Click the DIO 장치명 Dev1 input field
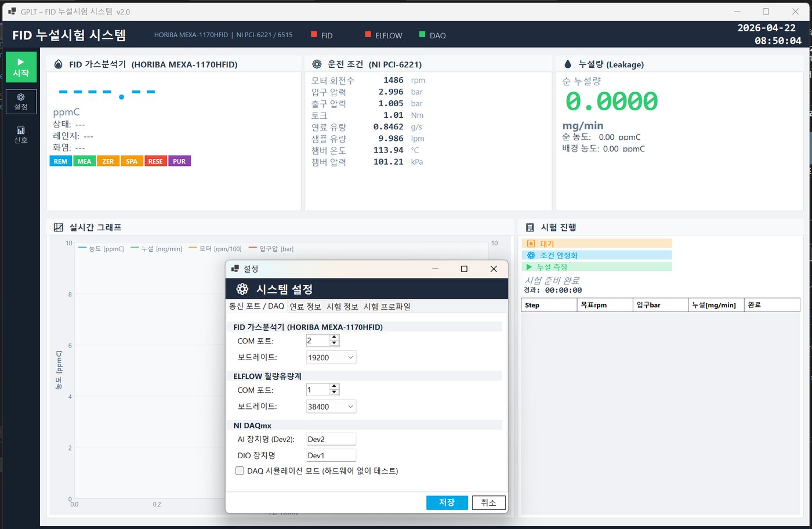 point(331,455)
